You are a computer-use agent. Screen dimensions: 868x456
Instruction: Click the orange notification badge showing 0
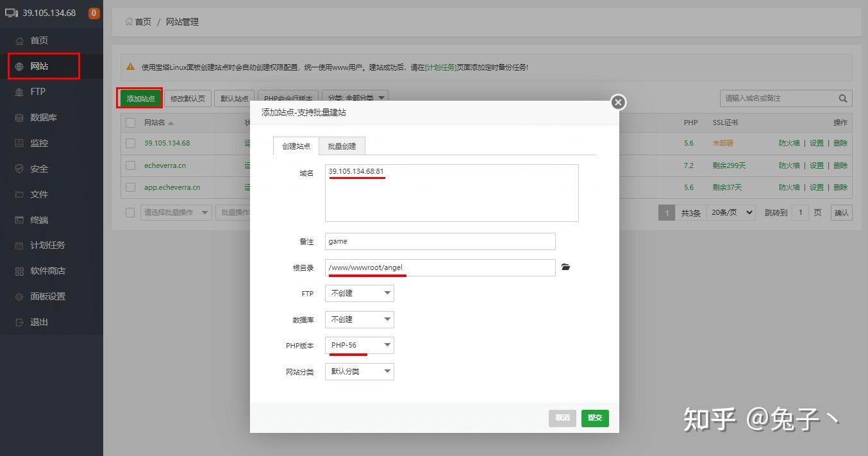94,13
